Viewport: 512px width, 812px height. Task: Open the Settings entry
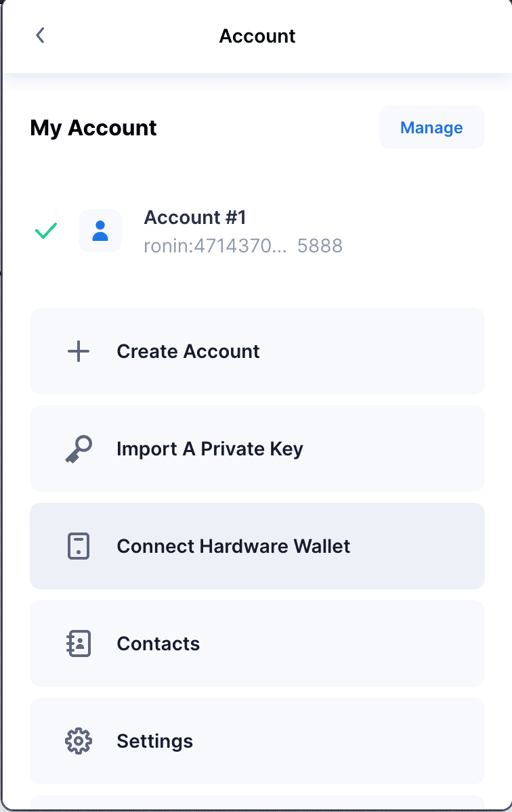tap(257, 741)
